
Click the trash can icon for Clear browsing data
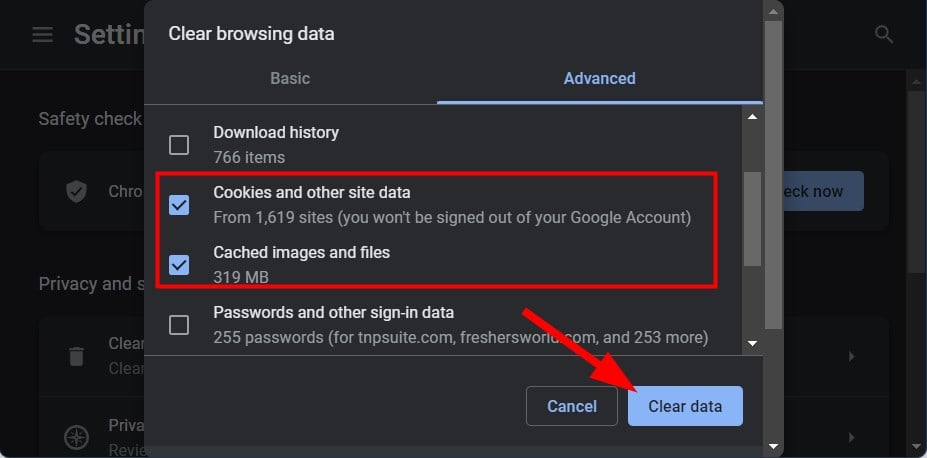pyautogui.click(x=76, y=356)
